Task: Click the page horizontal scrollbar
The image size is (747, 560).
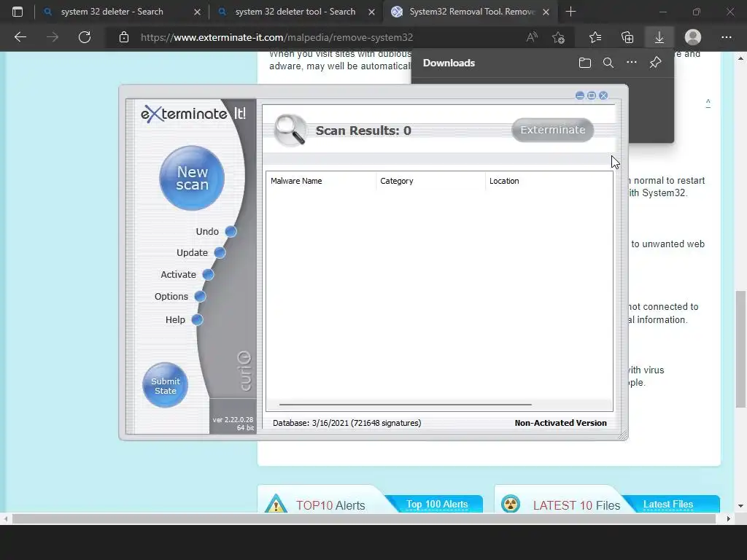Action: pos(363,519)
